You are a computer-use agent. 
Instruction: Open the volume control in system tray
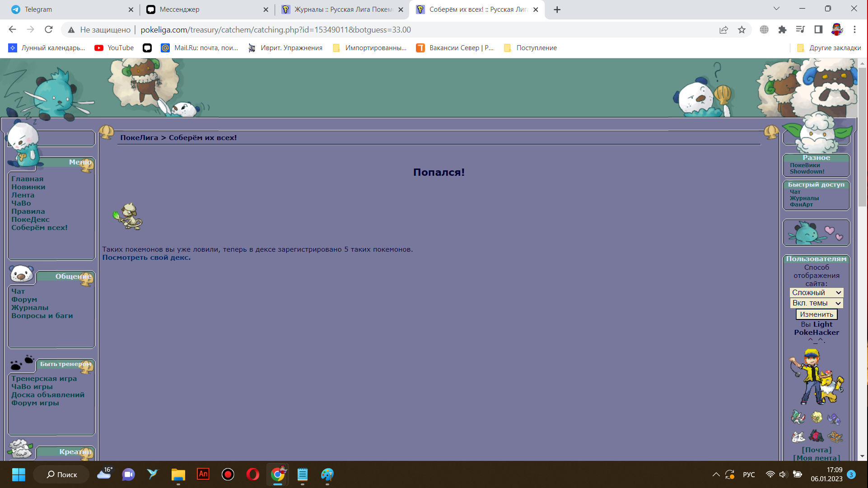pyautogui.click(x=783, y=474)
